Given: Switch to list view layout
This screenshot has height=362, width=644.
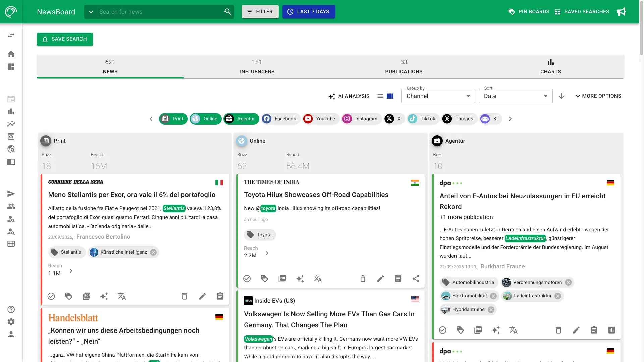Looking at the screenshot, I should tap(380, 96).
